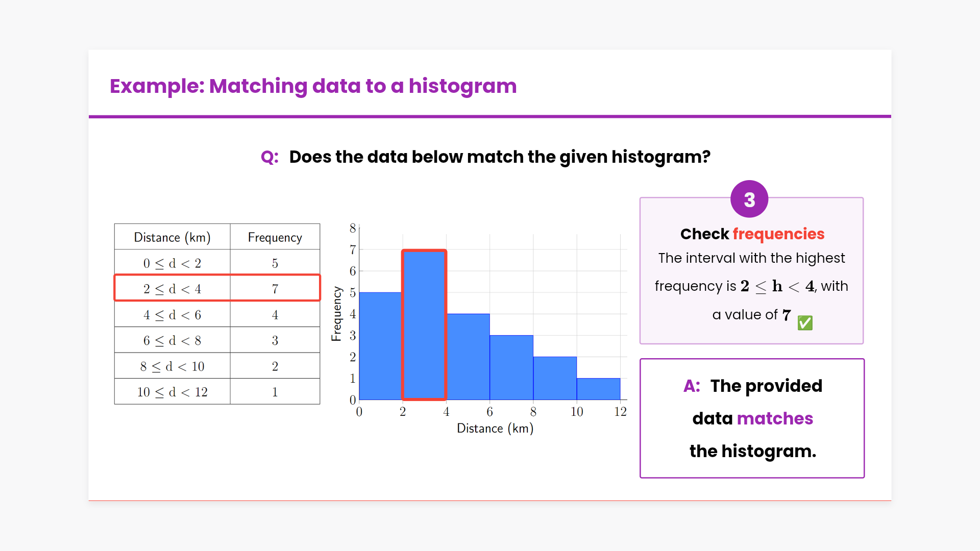Screen dimensions: 980x551
Task: Click the "Distance (km)" x-axis label
Action: tap(495, 428)
